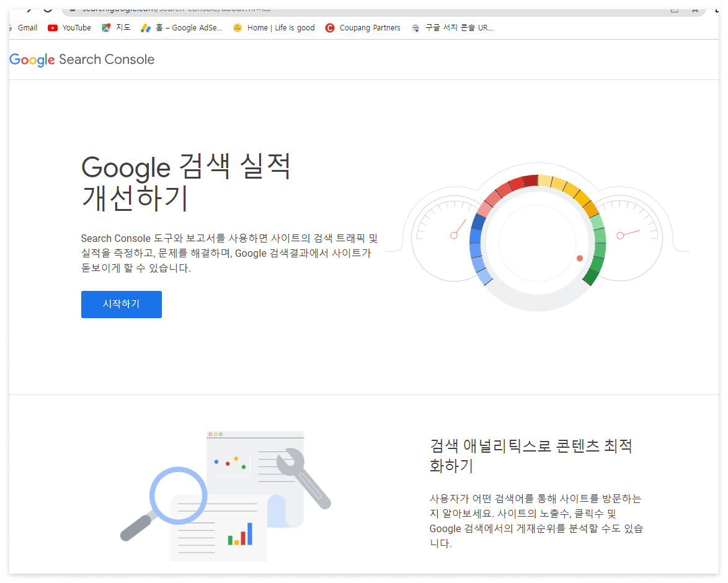Image resolution: width=728 pixels, height=583 pixels.
Task: Open the YouTube bookmark
Action: coord(69,28)
